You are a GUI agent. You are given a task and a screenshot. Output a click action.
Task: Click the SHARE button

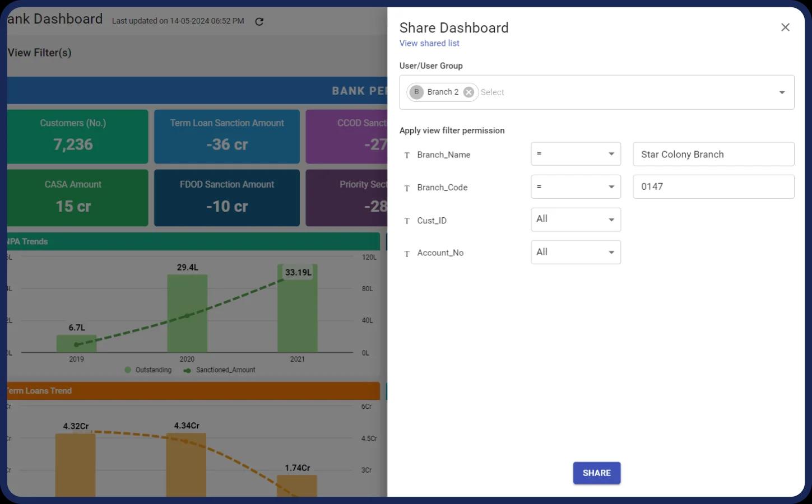(x=596, y=473)
